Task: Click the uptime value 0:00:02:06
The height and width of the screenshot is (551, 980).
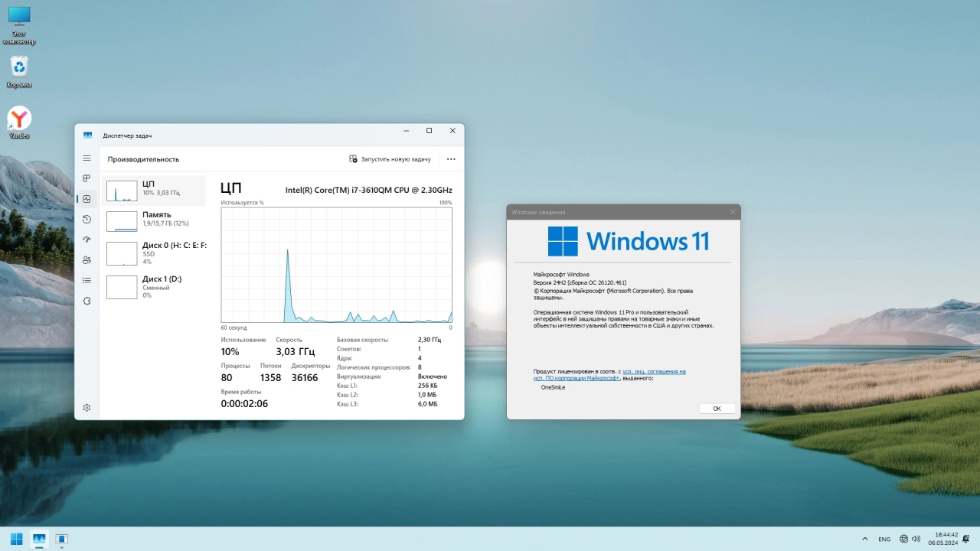Action: (x=244, y=404)
